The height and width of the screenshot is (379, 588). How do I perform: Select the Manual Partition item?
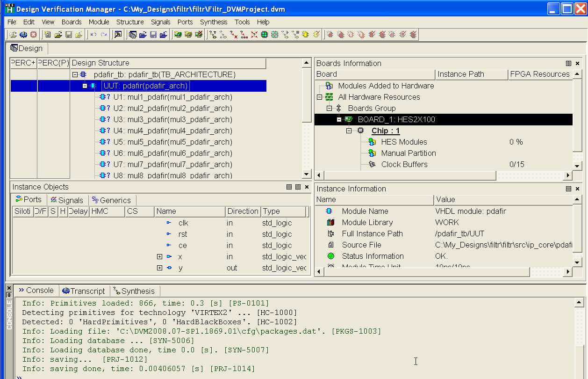(x=409, y=153)
